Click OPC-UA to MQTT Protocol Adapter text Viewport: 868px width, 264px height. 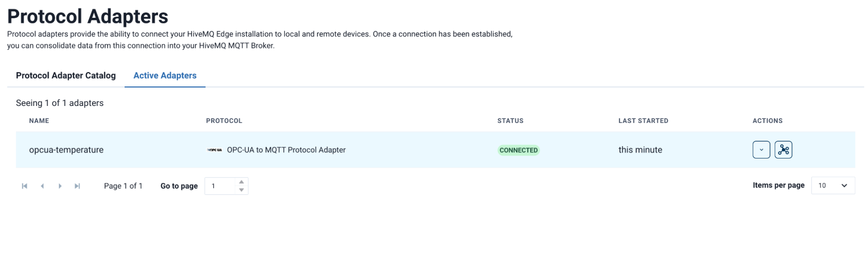(x=286, y=150)
